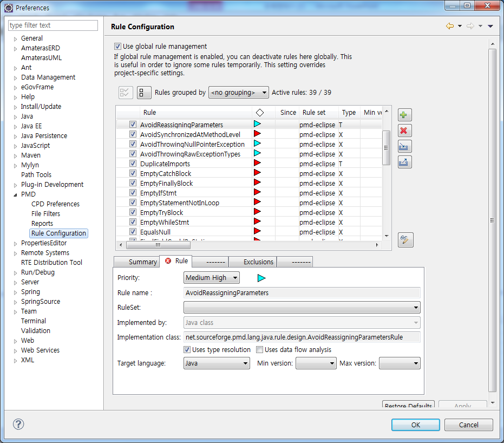
Task: Click the back navigation arrow icon
Action: coord(449,26)
